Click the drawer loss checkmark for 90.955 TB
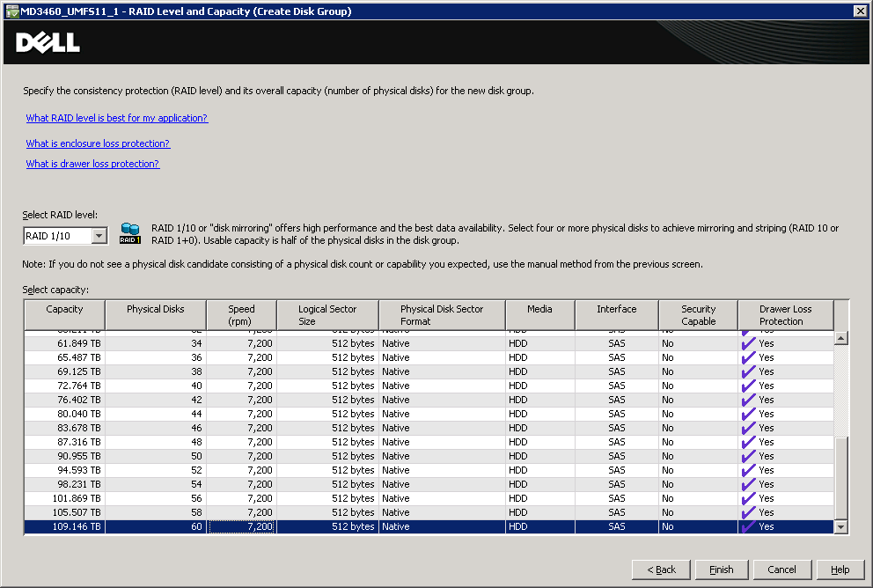The height and width of the screenshot is (588, 873). point(748,456)
